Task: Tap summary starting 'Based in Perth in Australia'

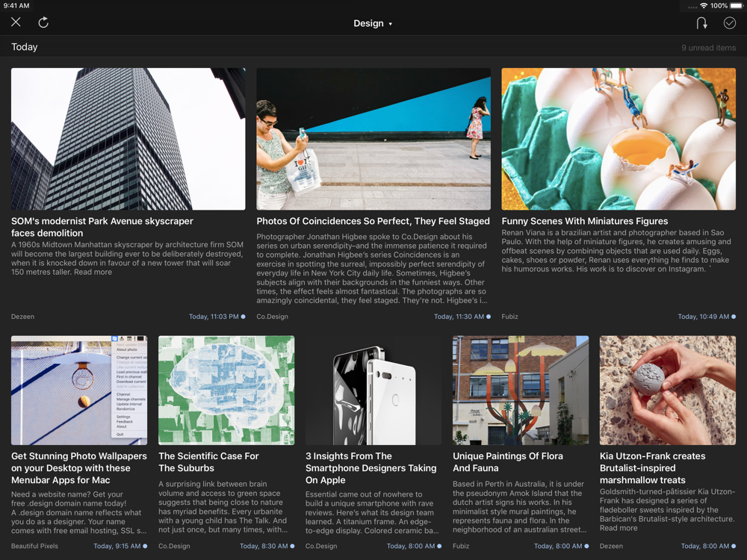Action: 519,507
